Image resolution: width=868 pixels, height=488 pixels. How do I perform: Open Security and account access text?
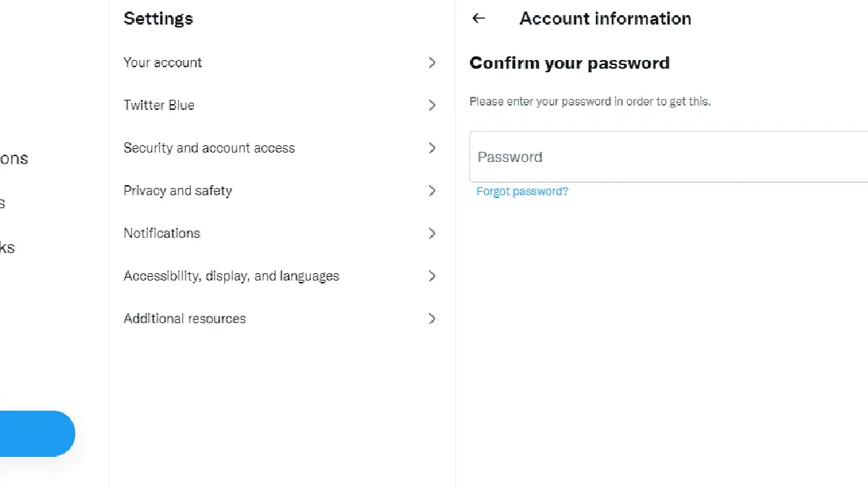209,148
